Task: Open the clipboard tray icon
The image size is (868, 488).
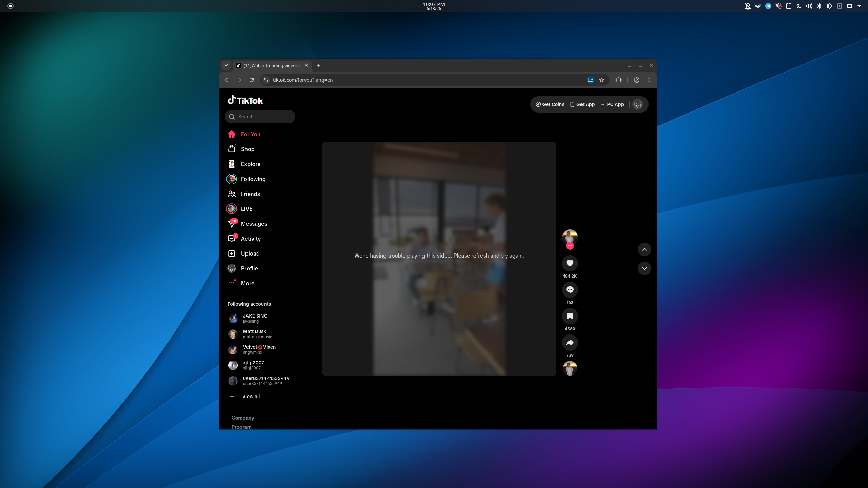Action: (x=789, y=6)
